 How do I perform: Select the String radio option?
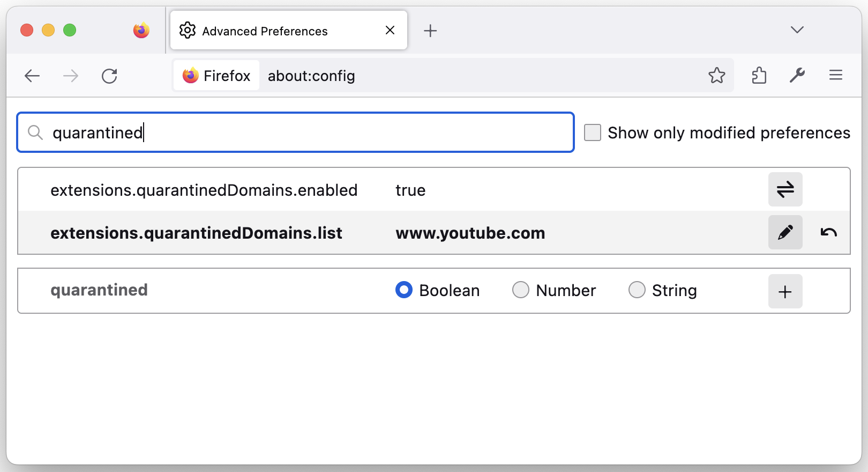point(637,290)
